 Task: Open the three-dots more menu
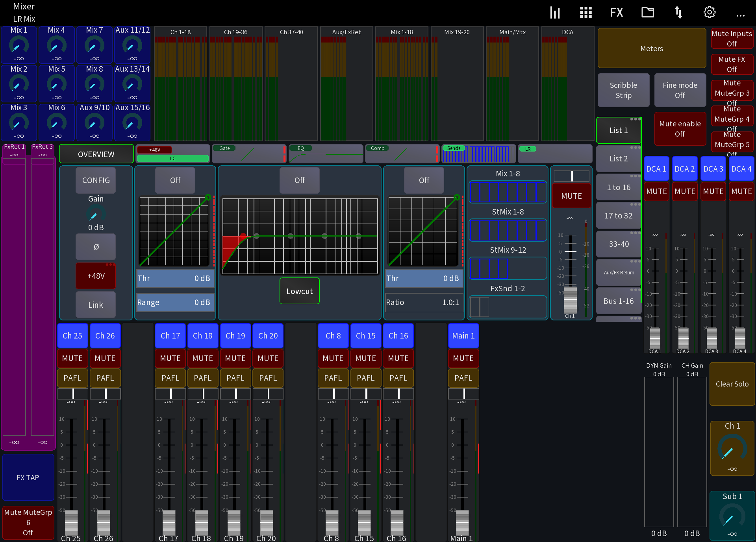(740, 16)
